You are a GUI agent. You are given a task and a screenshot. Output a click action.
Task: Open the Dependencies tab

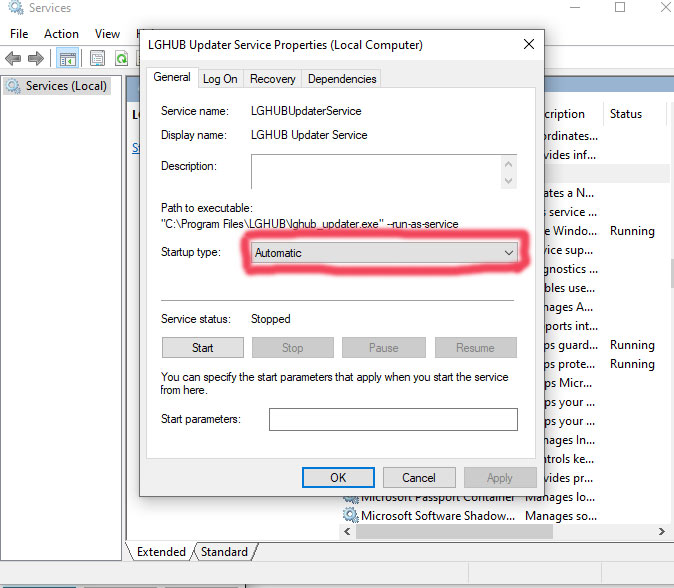(342, 79)
